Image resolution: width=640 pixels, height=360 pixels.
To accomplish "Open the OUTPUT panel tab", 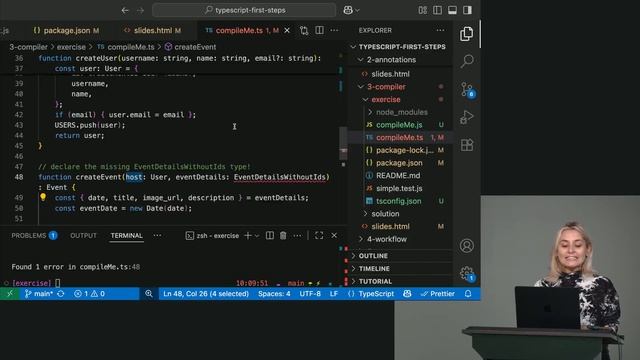I will coord(83,236).
